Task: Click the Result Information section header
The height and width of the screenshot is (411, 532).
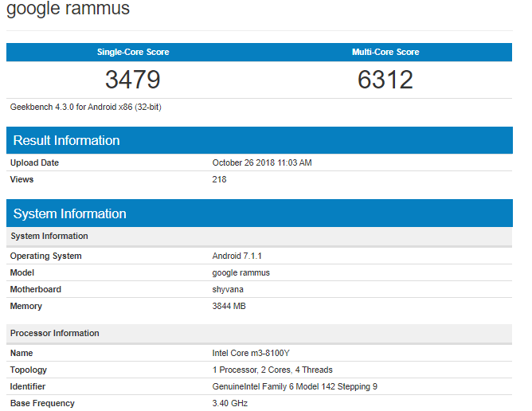Action: [260, 140]
